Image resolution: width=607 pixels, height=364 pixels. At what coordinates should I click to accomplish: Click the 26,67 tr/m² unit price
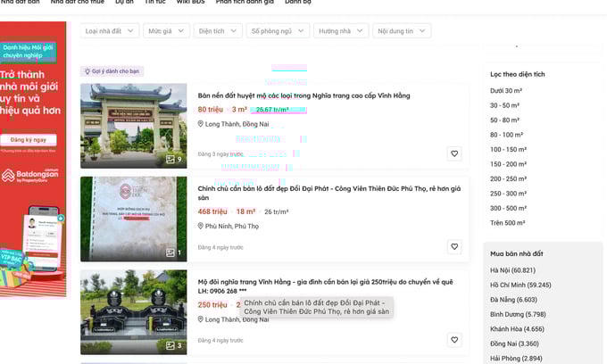(272, 110)
